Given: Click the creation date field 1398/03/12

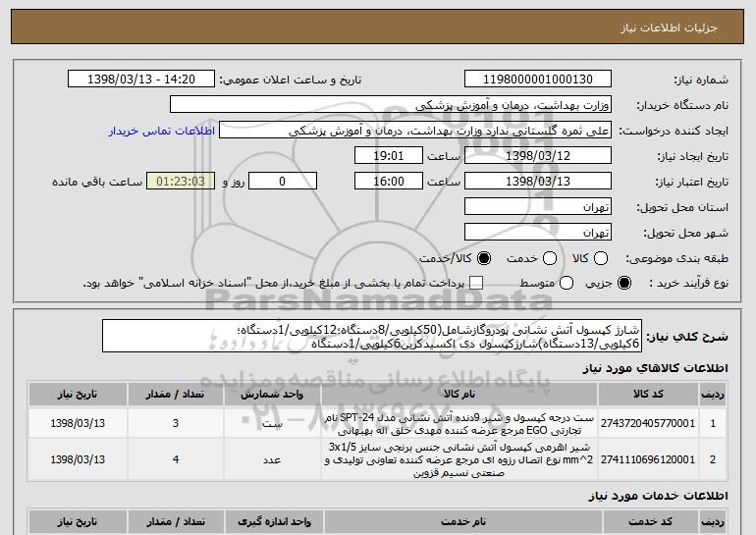Looking at the screenshot, I should [538, 156].
